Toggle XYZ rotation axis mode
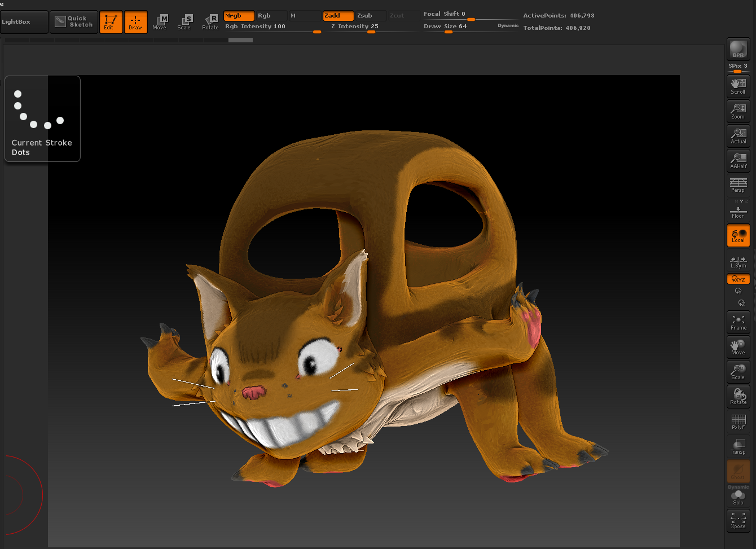 tap(738, 279)
